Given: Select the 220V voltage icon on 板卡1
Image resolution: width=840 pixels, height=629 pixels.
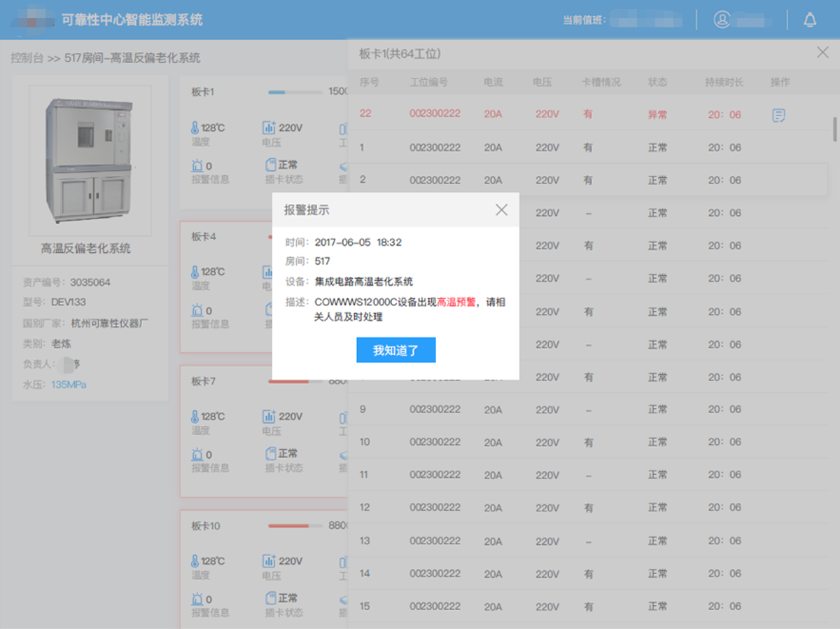Looking at the screenshot, I should pyautogui.click(x=269, y=127).
